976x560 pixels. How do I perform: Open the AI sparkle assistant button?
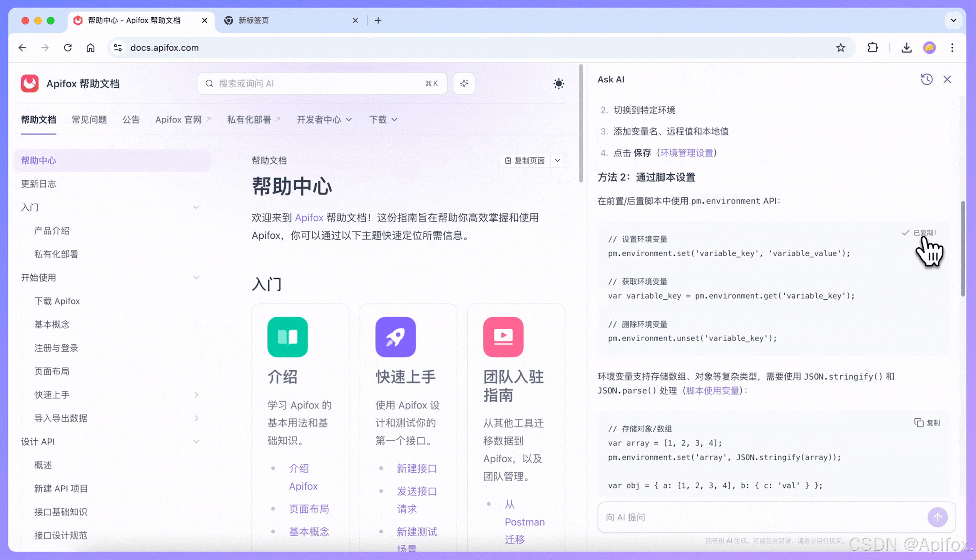pyautogui.click(x=464, y=83)
